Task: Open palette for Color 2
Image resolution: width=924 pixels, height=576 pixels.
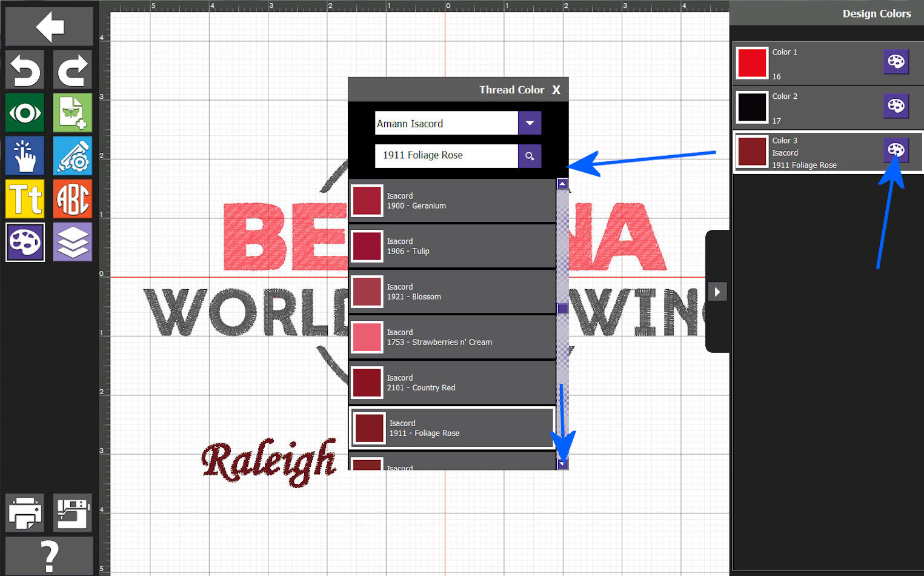Action: (896, 105)
